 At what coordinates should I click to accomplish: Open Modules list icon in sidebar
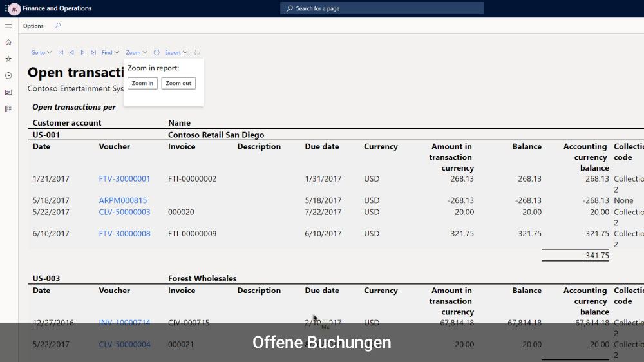tap(8, 109)
